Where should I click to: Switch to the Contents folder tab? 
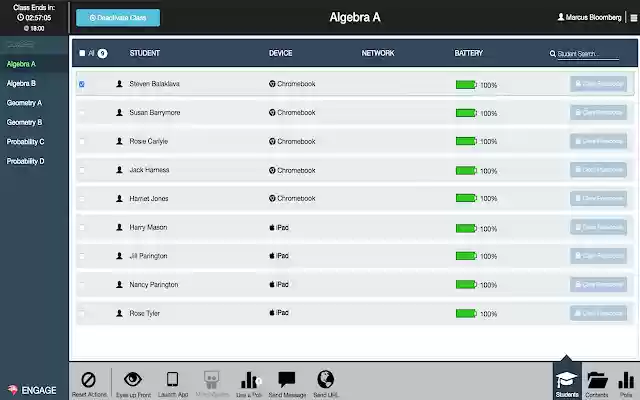tap(597, 383)
